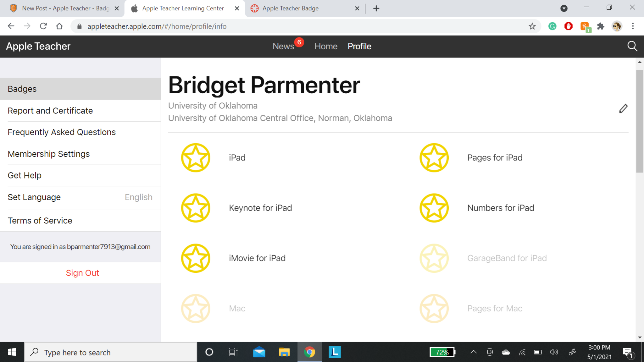Reload the page with refresh icon
This screenshot has width=644, height=362.
[43, 26]
